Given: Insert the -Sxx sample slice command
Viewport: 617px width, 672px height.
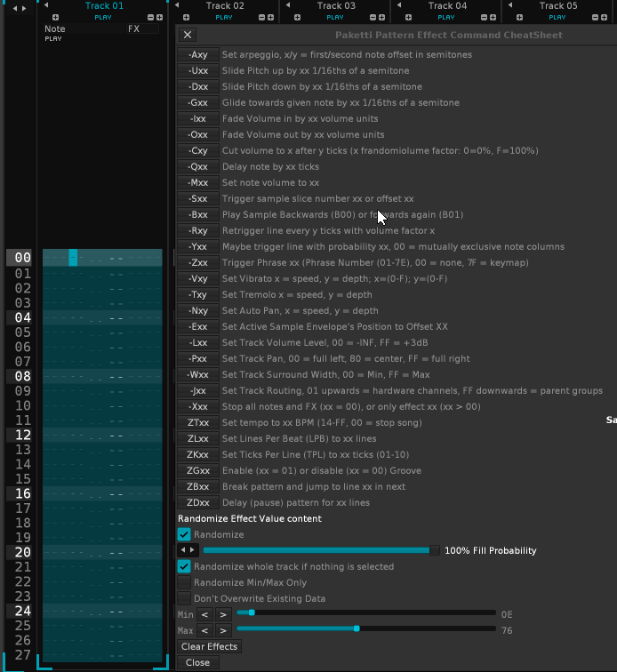Looking at the screenshot, I should pyautogui.click(x=198, y=199).
